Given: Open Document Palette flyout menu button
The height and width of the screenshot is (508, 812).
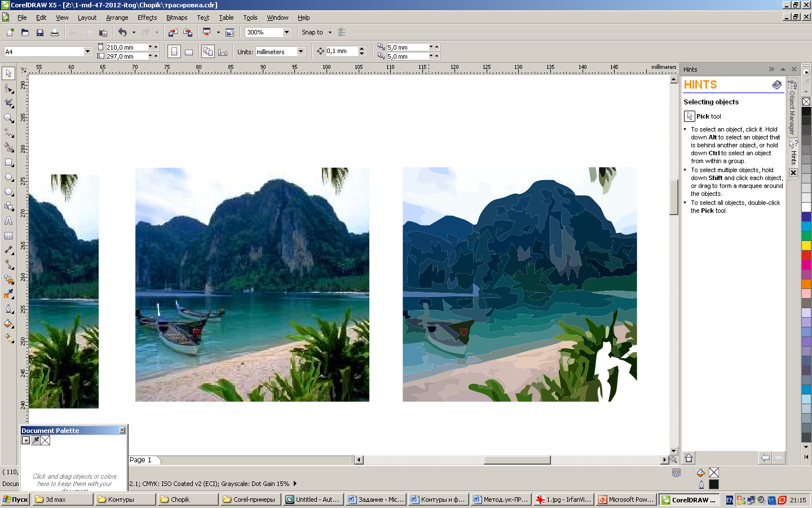Looking at the screenshot, I should (x=26, y=440).
